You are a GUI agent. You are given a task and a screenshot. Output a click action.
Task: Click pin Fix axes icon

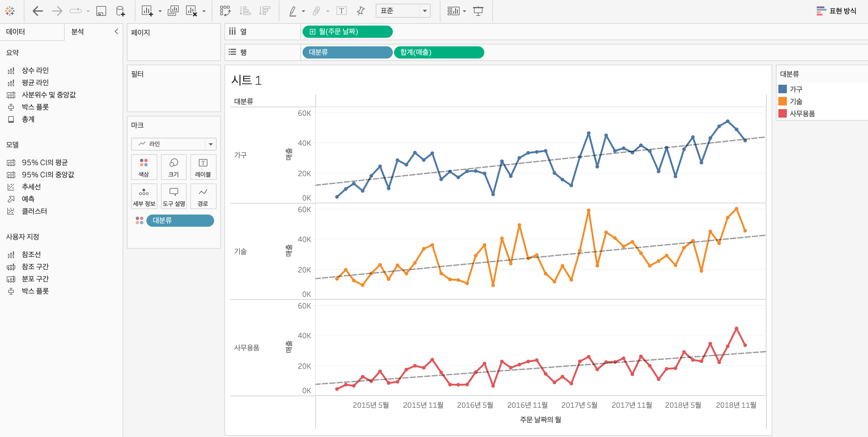pos(360,11)
